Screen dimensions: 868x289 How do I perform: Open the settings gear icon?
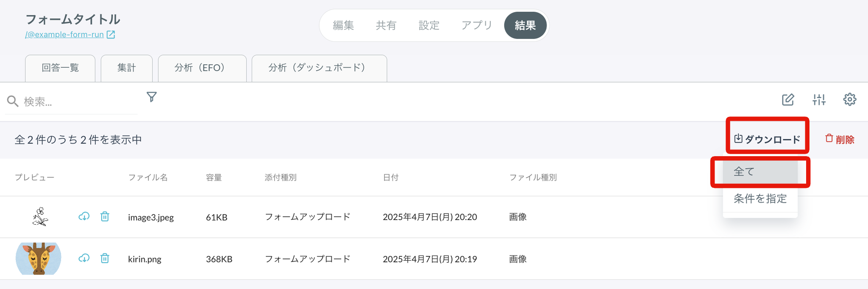pos(849,99)
